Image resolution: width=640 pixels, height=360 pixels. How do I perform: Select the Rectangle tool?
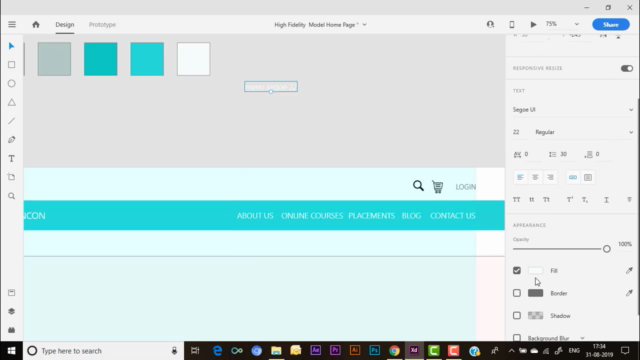click(x=11, y=65)
